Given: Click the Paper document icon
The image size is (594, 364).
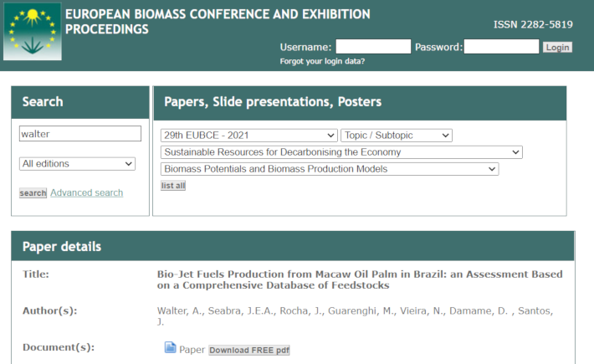Looking at the screenshot, I should click(x=170, y=348).
